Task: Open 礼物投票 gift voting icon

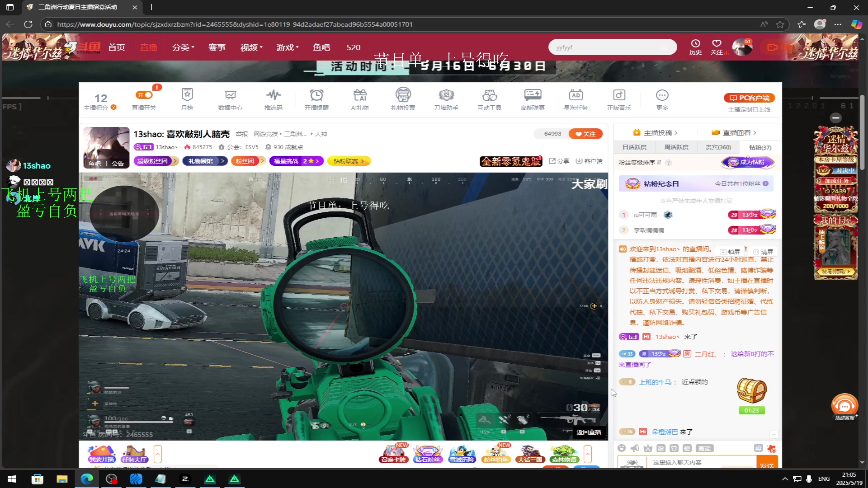Action: pos(403,99)
